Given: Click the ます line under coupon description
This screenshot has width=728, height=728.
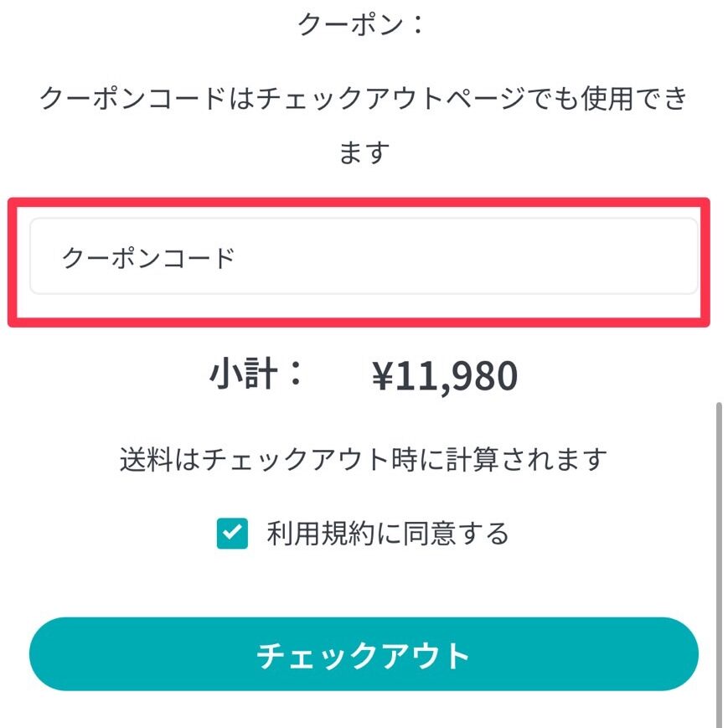Looking at the screenshot, I should (364, 153).
